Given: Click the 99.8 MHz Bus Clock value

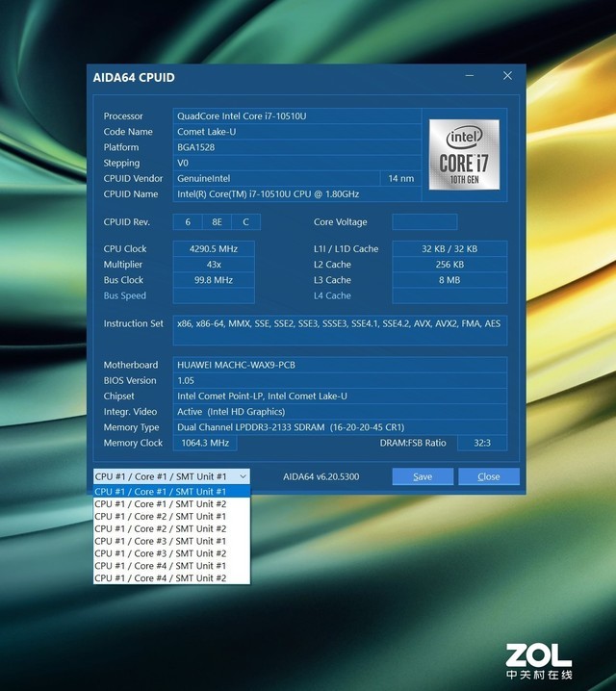Looking at the screenshot, I should (x=214, y=280).
